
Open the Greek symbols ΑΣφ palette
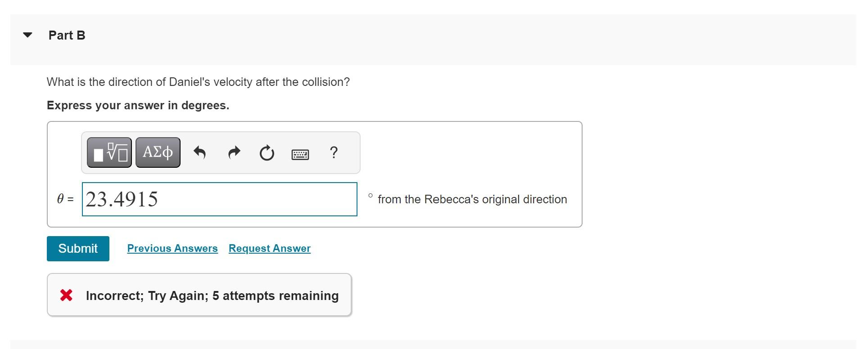coord(158,153)
